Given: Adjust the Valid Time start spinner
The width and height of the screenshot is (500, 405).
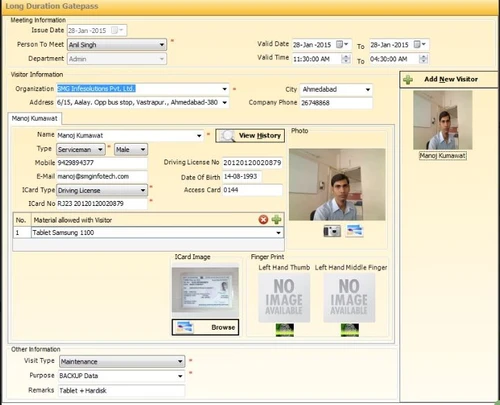Looking at the screenshot, I should [346, 59].
